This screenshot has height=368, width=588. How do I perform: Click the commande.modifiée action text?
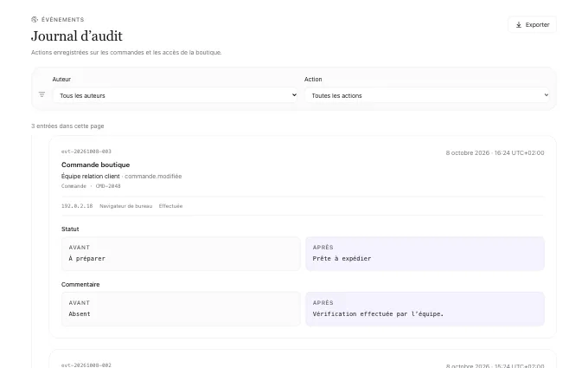[153, 176]
